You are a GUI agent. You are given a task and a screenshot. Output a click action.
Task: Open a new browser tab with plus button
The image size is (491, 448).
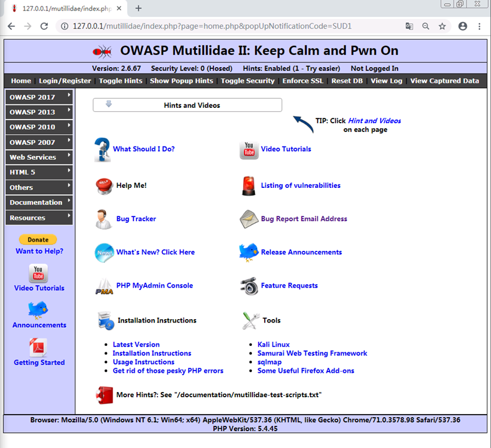[x=138, y=9]
